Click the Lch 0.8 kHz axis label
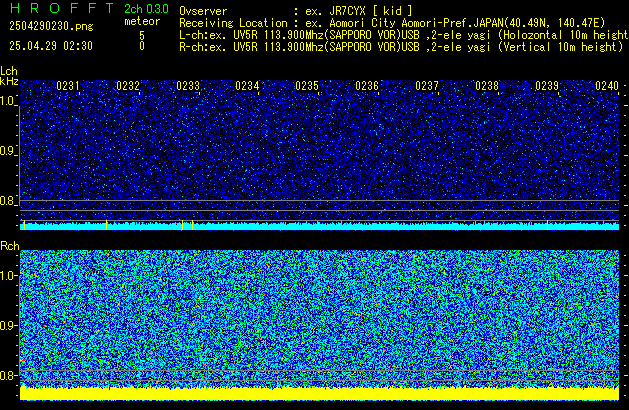Image resolution: width=629 pixels, height=410 pixels. pos(7,201)
